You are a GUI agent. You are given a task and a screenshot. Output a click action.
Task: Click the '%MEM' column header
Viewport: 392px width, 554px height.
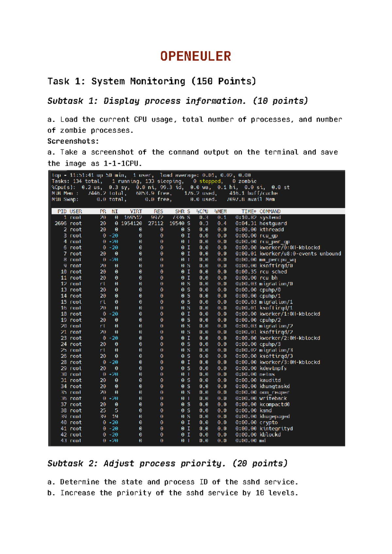coord(220,212)
